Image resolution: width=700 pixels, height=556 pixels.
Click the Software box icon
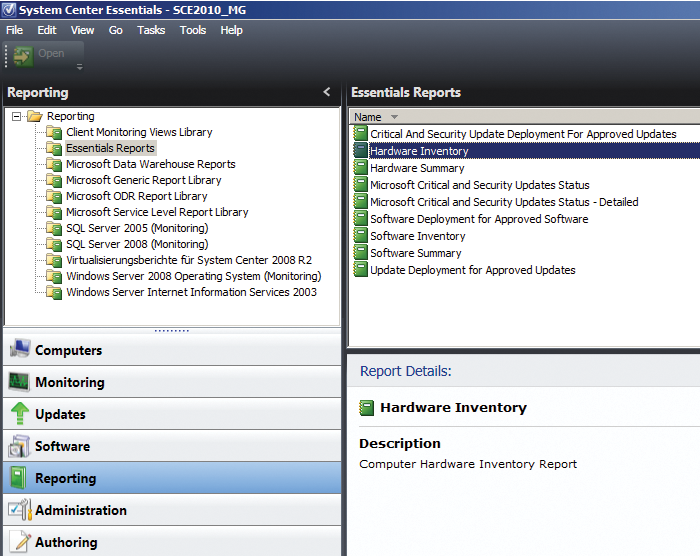pos(20,446)
